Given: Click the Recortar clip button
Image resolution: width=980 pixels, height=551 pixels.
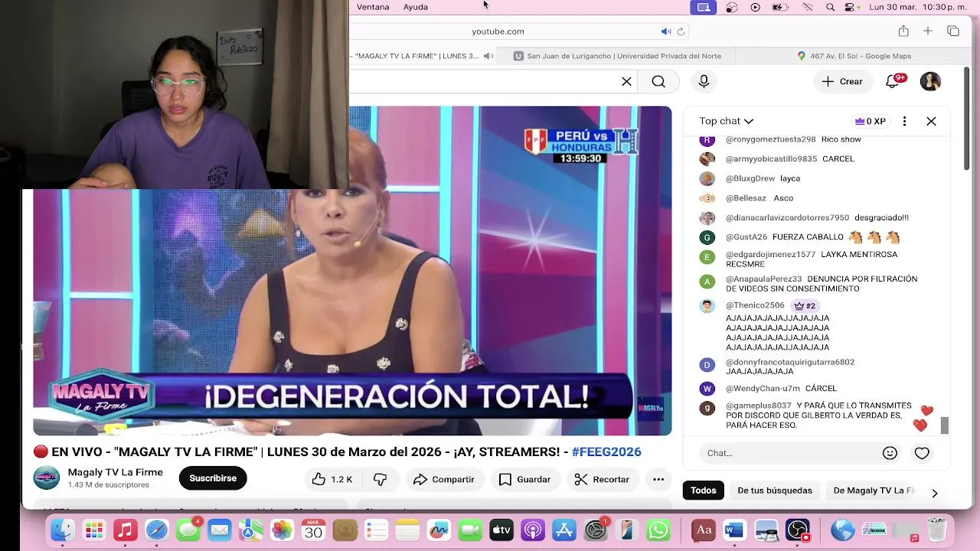Looking at the screenshot, I should pyautogui.click(x=603, y=479).
